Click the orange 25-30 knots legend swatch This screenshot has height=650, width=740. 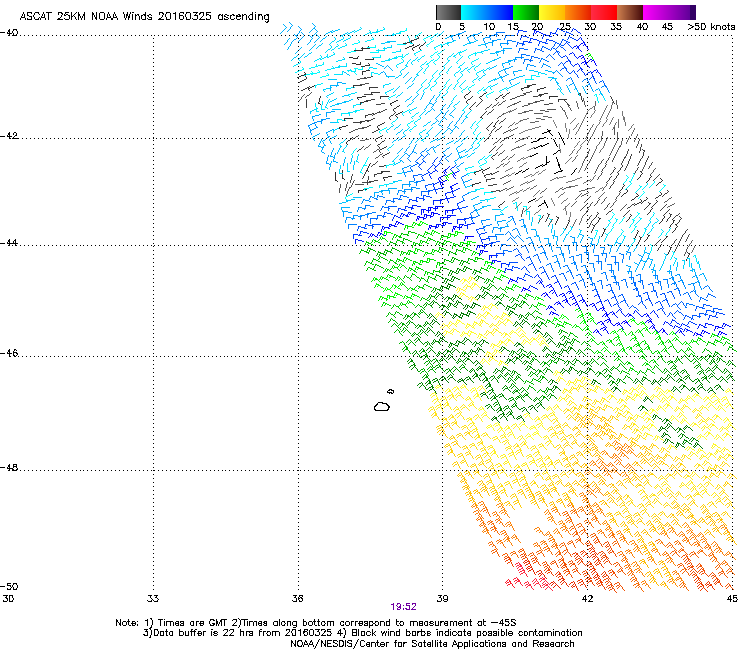pyautogui.click(x=578, y=12)
